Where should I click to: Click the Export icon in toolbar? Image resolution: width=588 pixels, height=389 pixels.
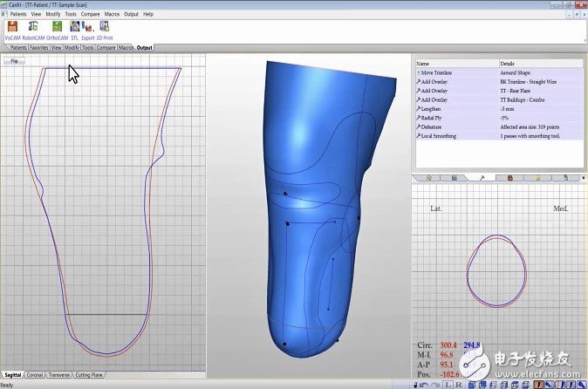[88, 27]
